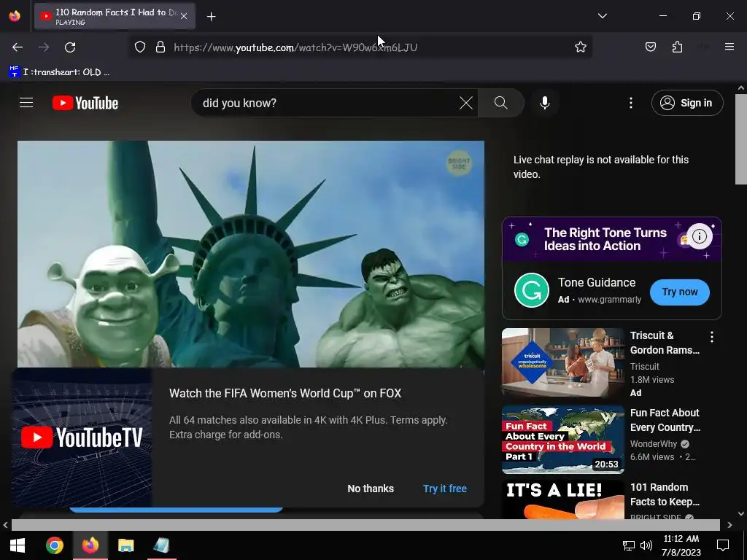Open Fun Fact About Every Country thumbnail

[x=562, y=440]
